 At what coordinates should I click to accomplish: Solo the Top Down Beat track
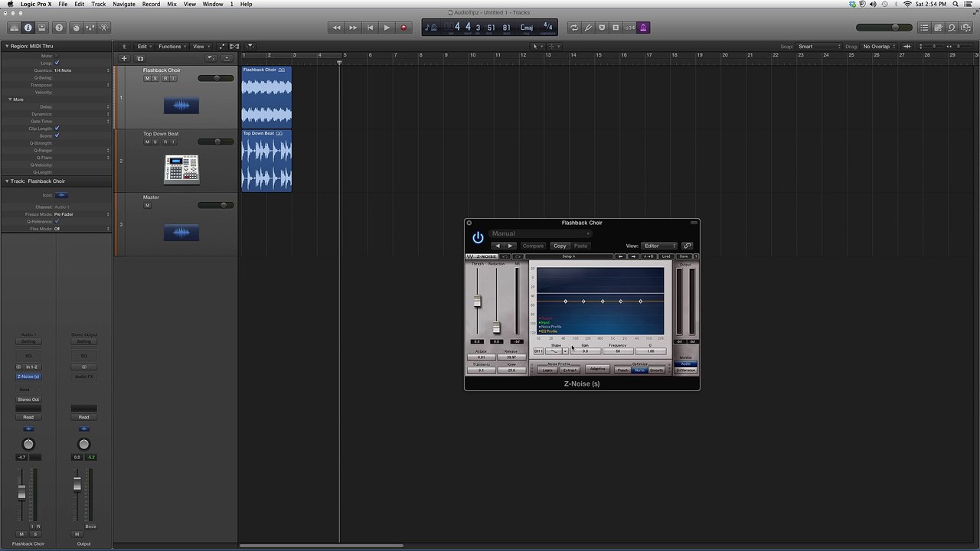coord(155,142)
